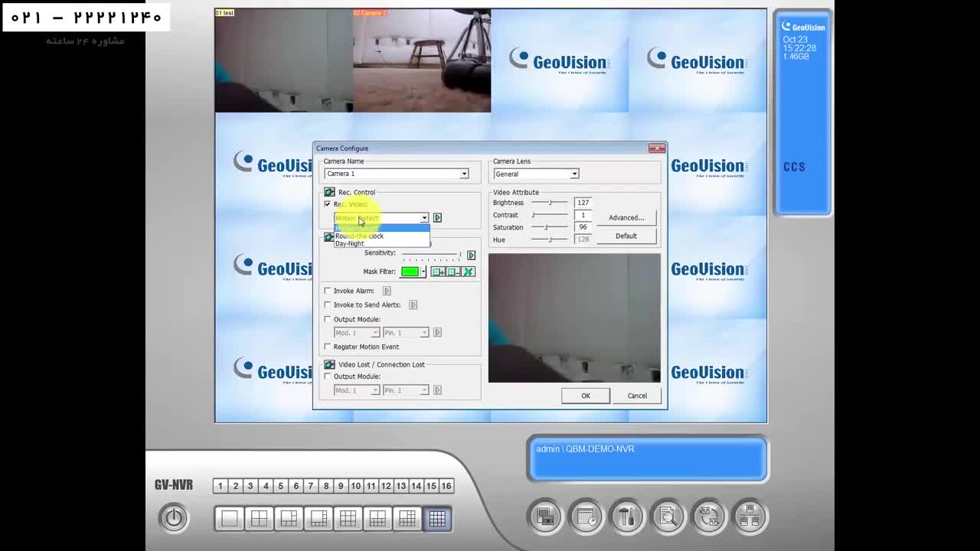This screenshot has height=551, width=980.
Task: Select the 16-channel grid layout button
Action: point(437,519)
